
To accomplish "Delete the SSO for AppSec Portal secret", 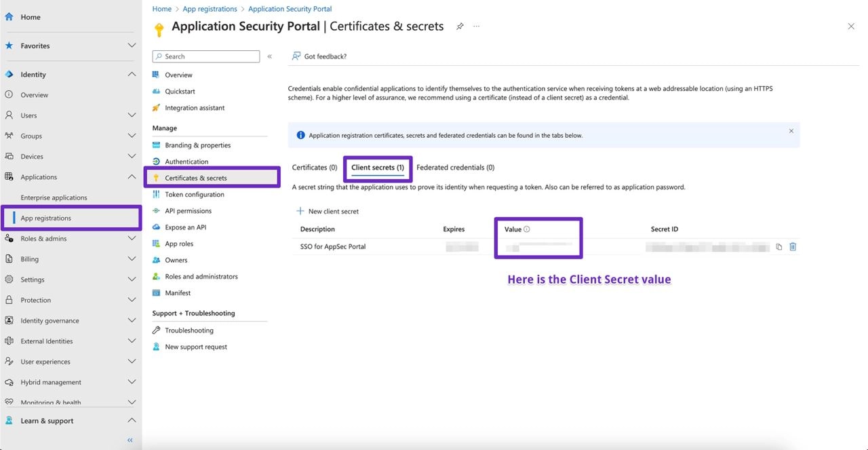I will coord(793,247).
